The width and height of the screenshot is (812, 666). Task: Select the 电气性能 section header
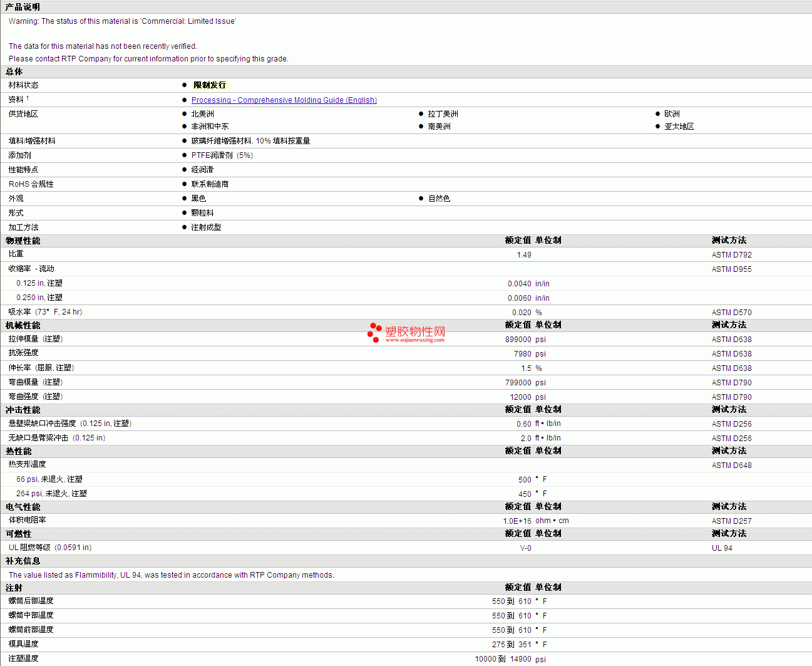coord(23,507)
